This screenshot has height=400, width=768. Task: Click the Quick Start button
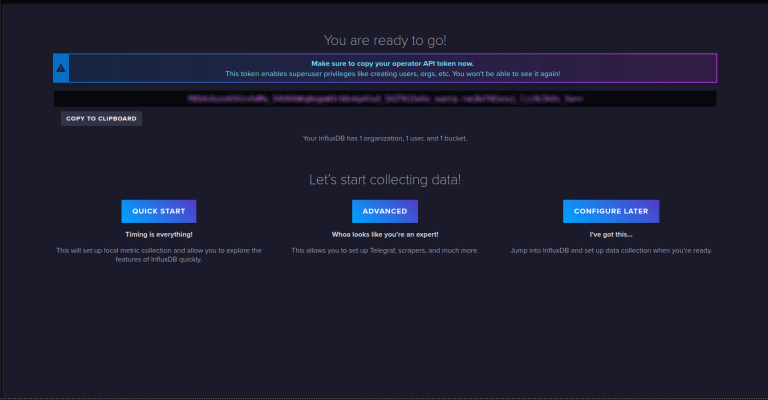click(159, 211)
